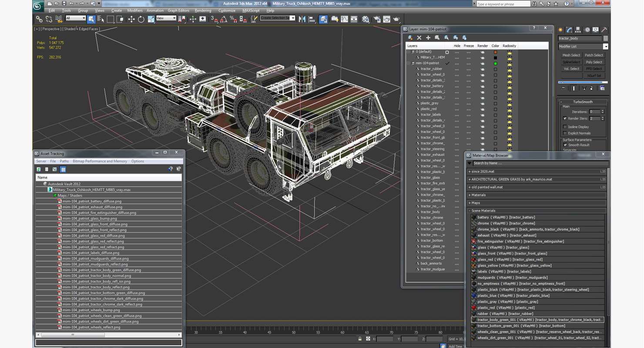Collapse the TurboSmooth rollout
The width and height of the screenshot is (644, 348).
(x=583, y=102)
